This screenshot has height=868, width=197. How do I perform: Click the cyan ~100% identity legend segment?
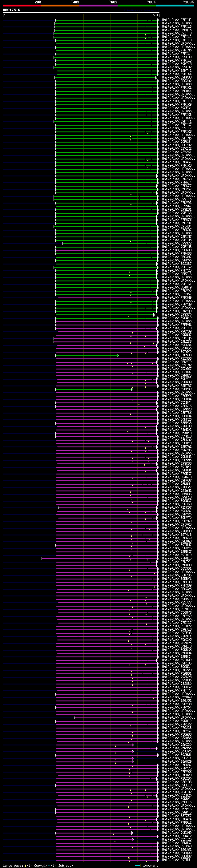tap(175, 6)
